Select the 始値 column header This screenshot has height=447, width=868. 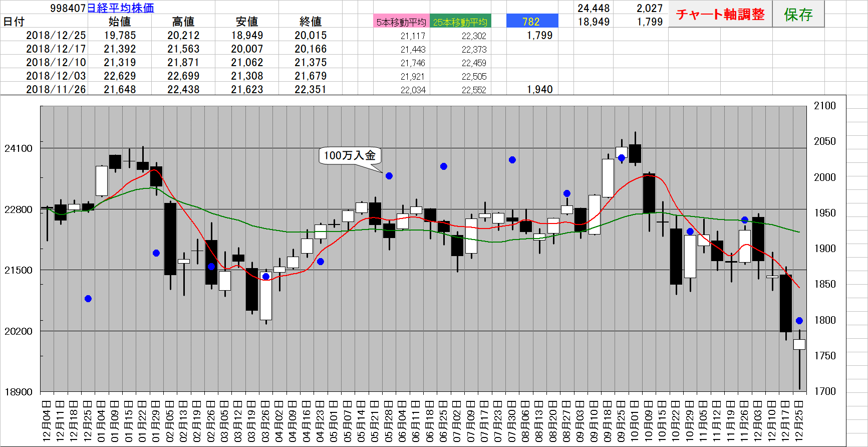pos(120,22)
